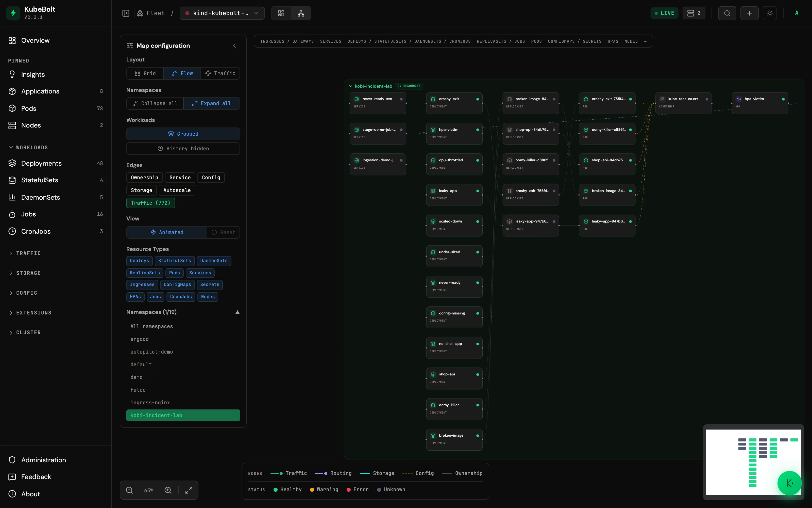812x508 pixels.
Task: Collapse the kobi-incident-lab namespace group
Action: coord(351,86)
